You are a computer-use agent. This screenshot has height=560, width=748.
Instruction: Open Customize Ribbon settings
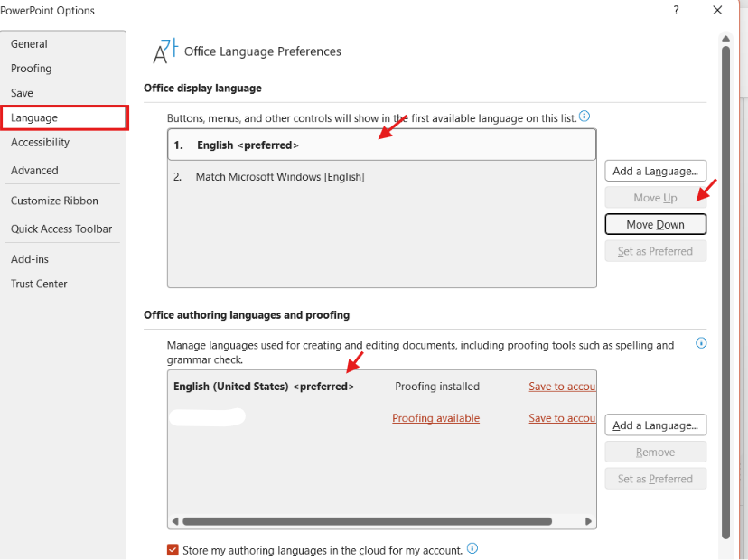click(54, 201)
